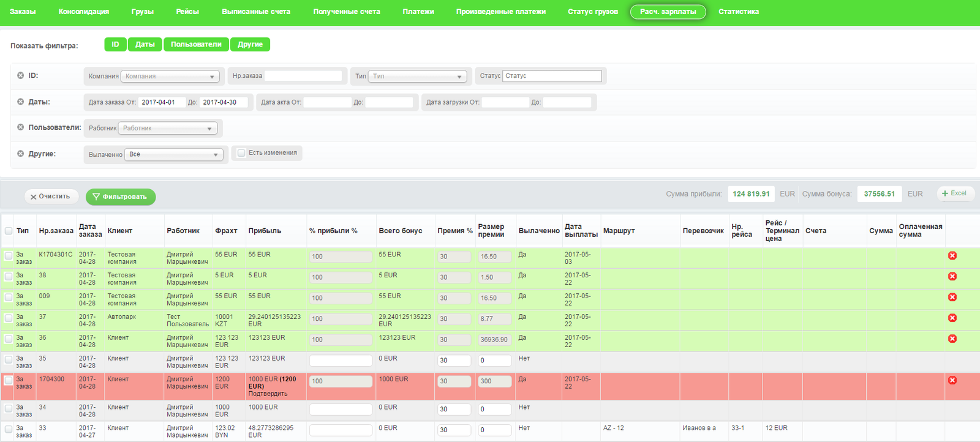The height and width of the screenshot is (442, 980).
Task: Select the Расч. зарплаты tab
Action: coord(668,12)
